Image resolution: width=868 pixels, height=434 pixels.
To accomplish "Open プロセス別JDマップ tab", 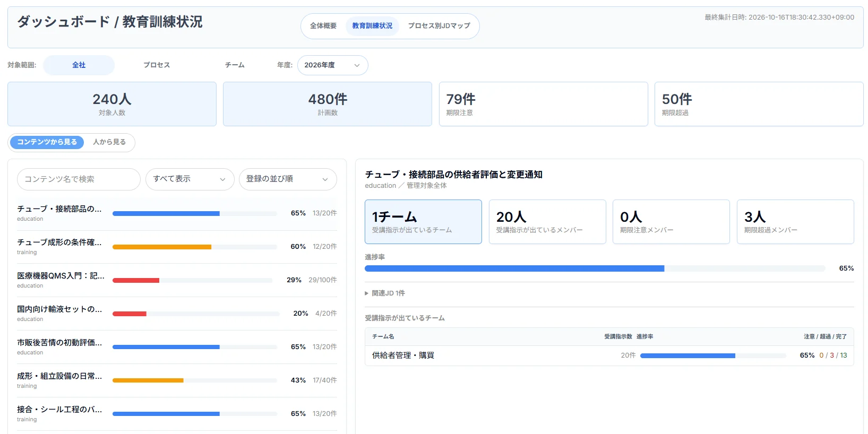I will click(439, 26).
